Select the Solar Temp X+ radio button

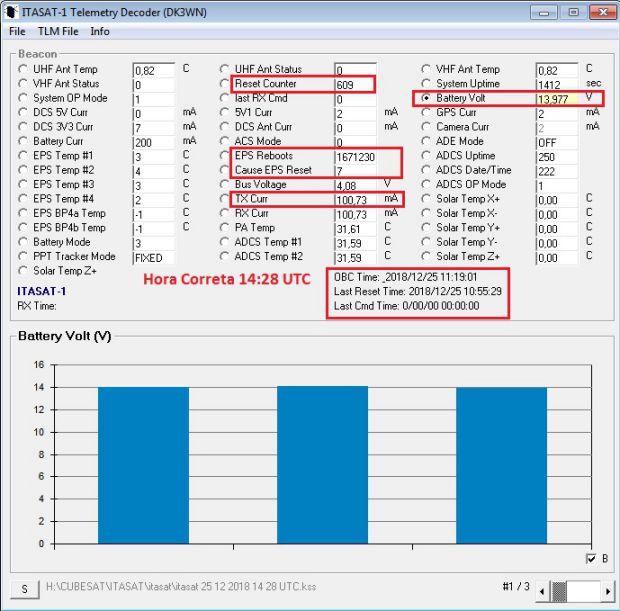(427, 199)
